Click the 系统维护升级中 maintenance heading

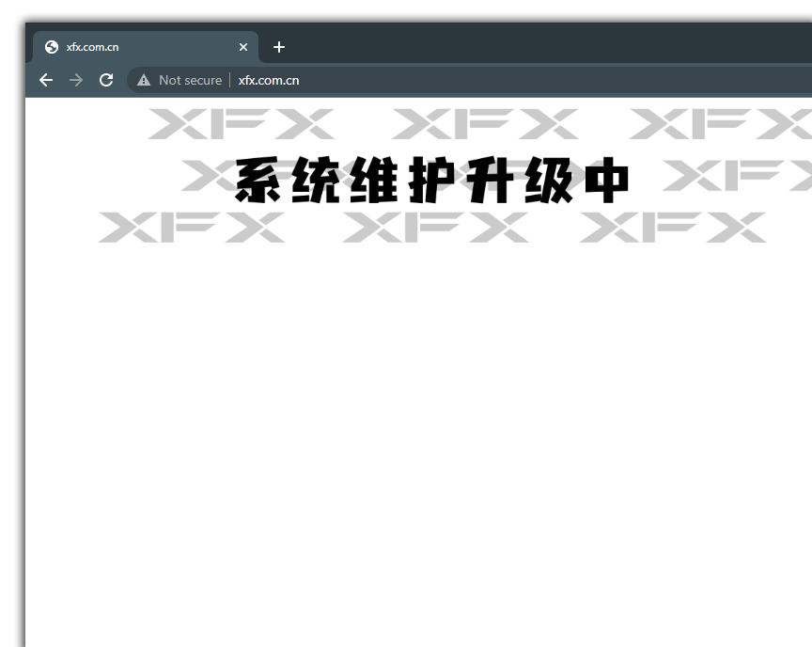click(432, 181)
